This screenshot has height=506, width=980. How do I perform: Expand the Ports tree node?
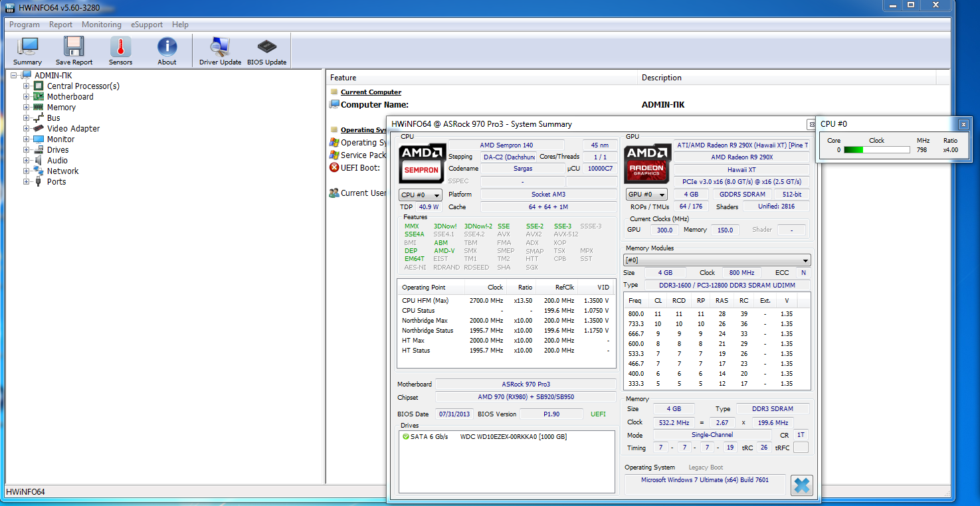pyautogui.click(x=27, y=181)
